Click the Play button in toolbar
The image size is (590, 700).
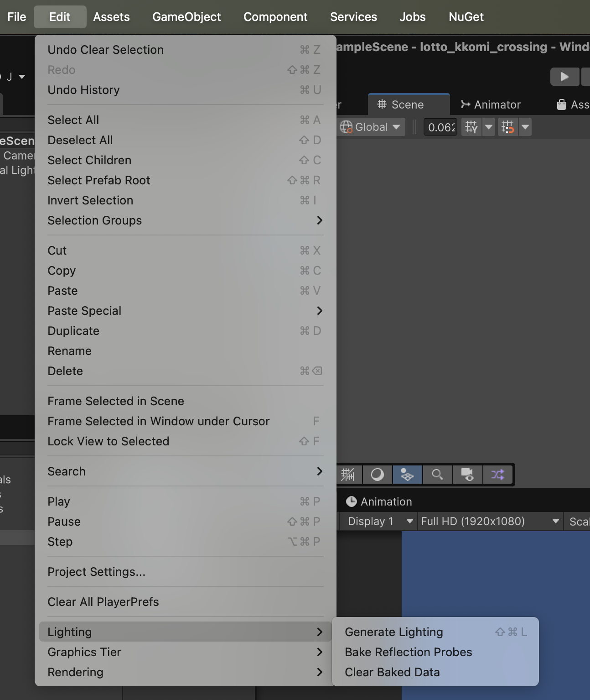coord(564,77)
